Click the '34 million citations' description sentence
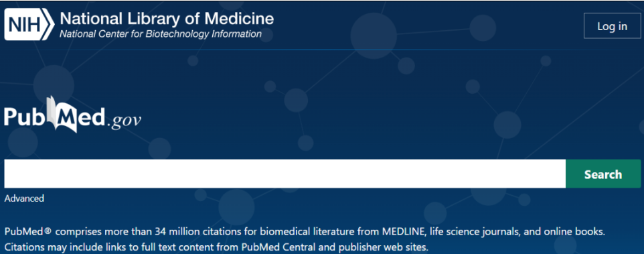Screen dimensions: 644x254 pyautogui.click(x=305, y=232)
